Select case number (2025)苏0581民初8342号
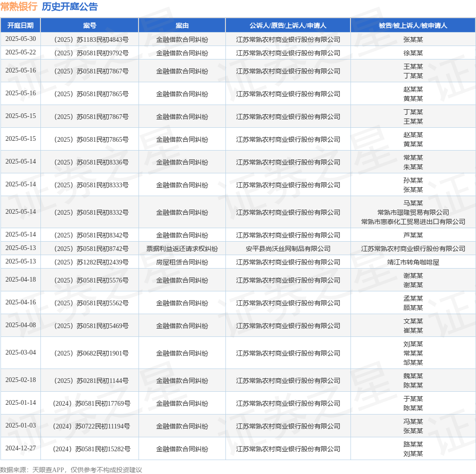Screen dimensions: 476x474 tap(91, 235)
